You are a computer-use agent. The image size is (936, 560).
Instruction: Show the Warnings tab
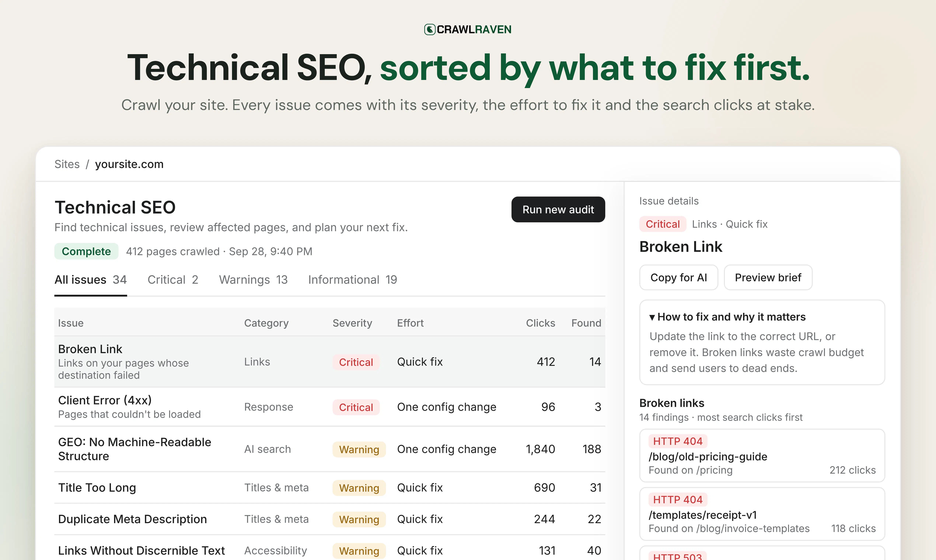253,280
